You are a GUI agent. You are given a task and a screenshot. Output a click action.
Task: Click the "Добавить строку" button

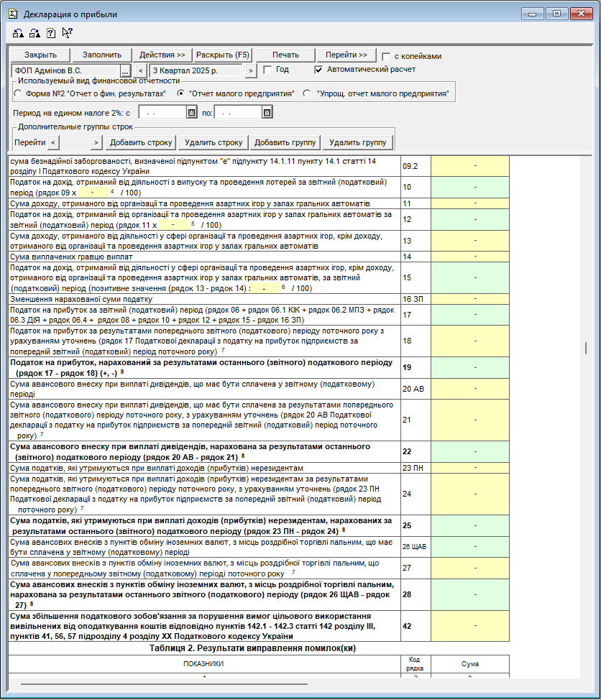click(141, 142)
